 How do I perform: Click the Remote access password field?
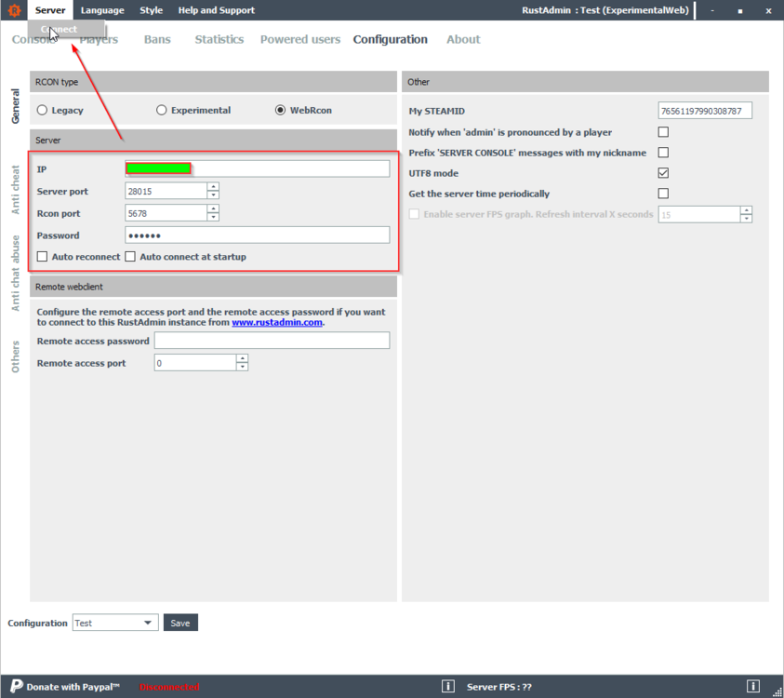pos(272,342)
